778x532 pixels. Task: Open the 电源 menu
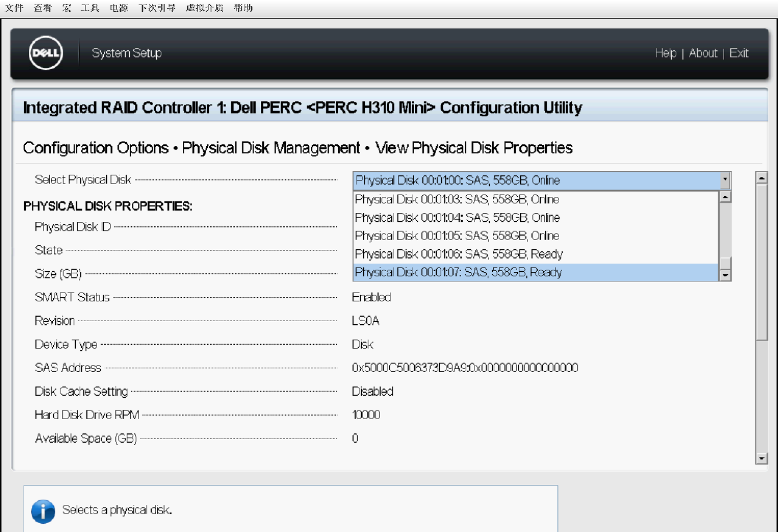click(x=119, y=8)
